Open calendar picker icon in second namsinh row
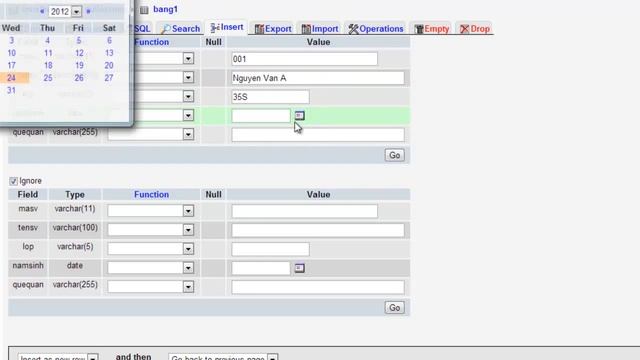 (300, 268)
